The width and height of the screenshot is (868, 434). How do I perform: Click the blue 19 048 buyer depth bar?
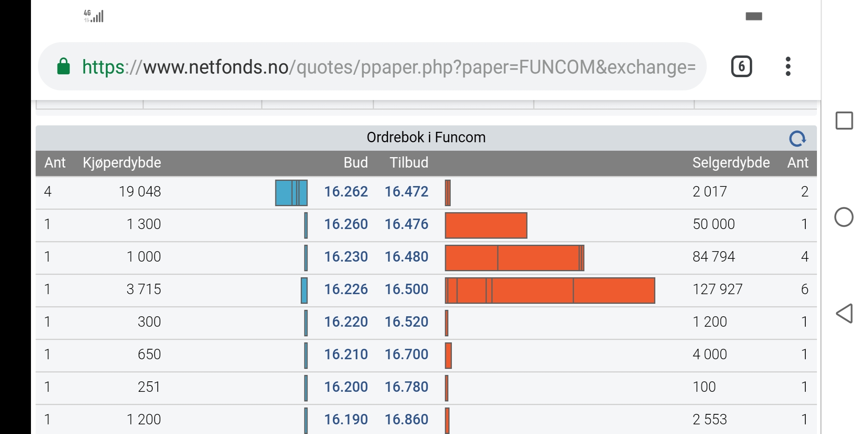(x=291, y=193)
